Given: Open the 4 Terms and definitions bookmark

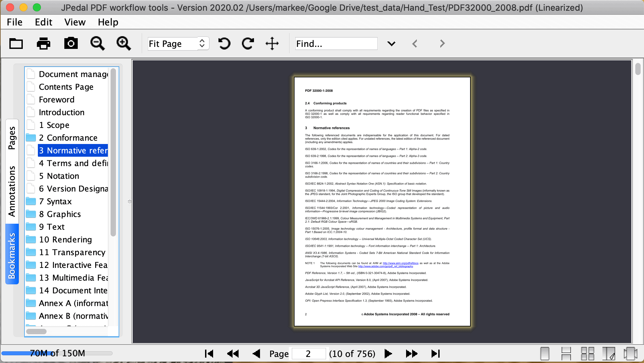Looking at the screenshot, I should pos(73,163).
